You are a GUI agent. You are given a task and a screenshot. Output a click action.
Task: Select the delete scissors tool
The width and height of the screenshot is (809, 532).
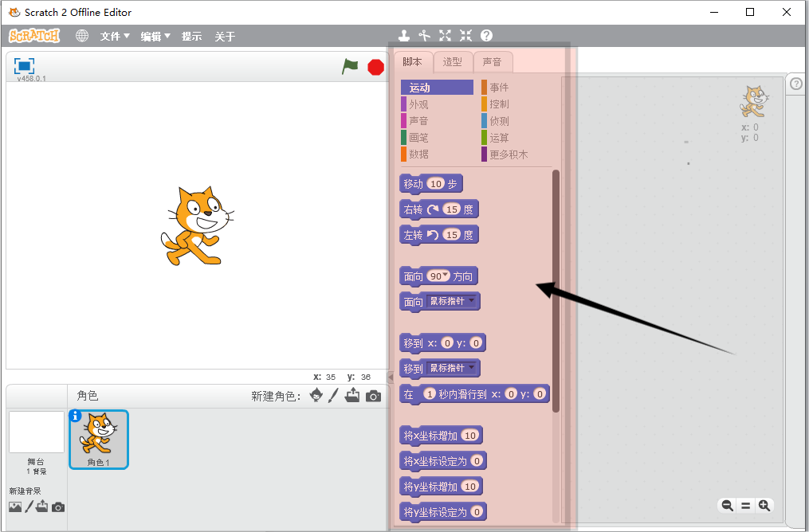click(425, 36)
